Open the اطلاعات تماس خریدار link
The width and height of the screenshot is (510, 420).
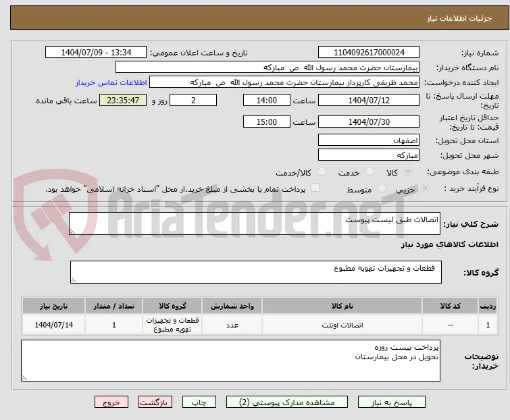(111, 82)
